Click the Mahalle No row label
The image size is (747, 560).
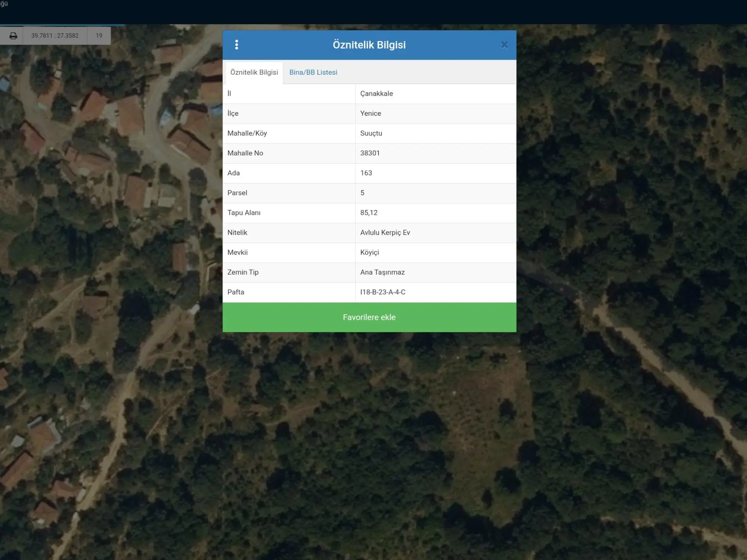(x=245, y=153)
